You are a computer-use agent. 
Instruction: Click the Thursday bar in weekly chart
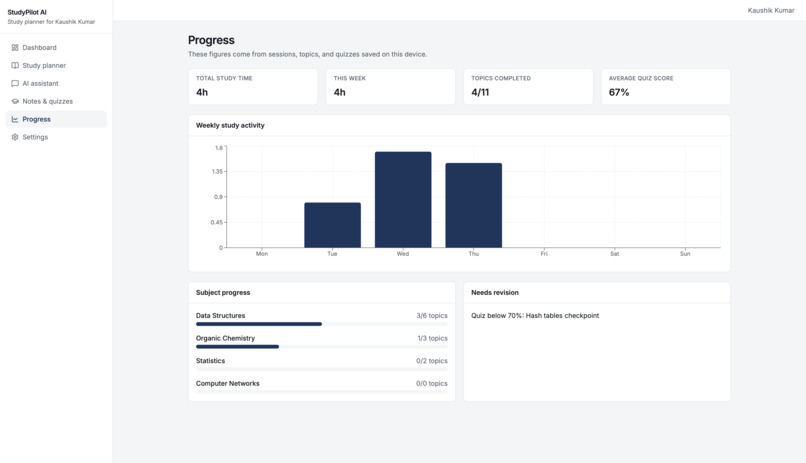click(x=473, y=205)
